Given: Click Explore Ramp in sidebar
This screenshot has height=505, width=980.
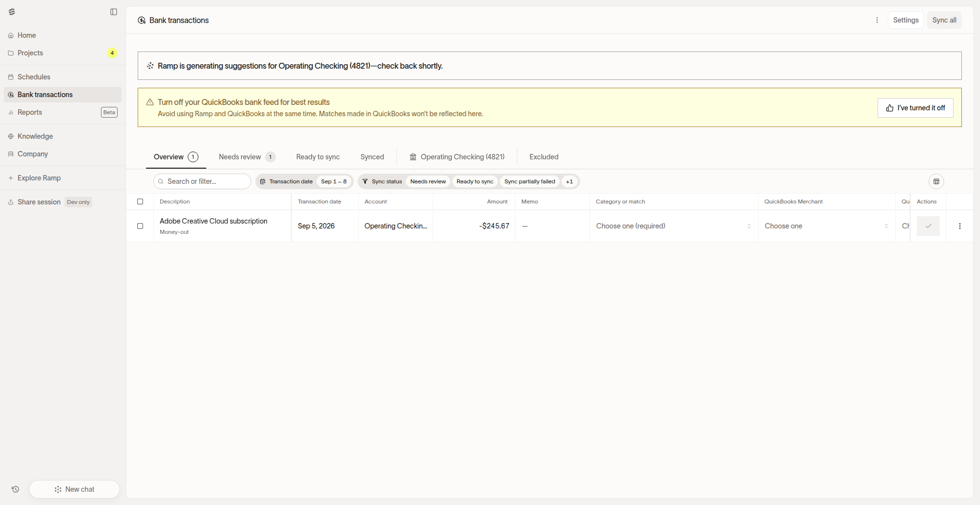Looking at the screenshot, I should pyautogui.click(x=63, y=178).
